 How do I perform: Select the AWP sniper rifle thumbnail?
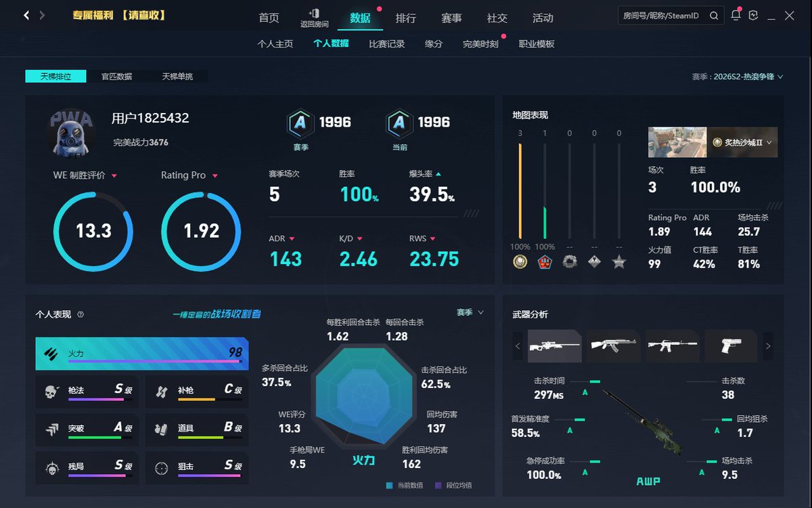click(555, 346)
